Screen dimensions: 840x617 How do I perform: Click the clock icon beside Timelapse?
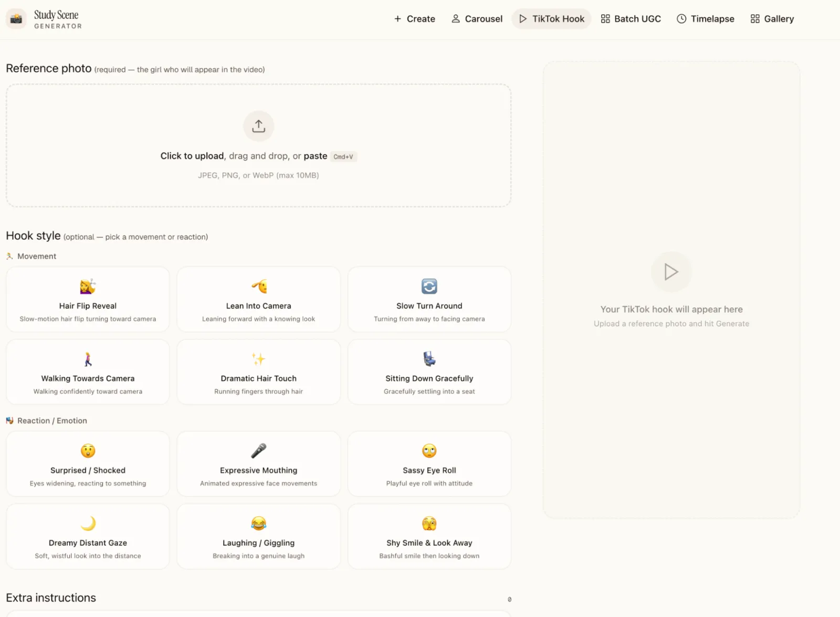point(681,19)
